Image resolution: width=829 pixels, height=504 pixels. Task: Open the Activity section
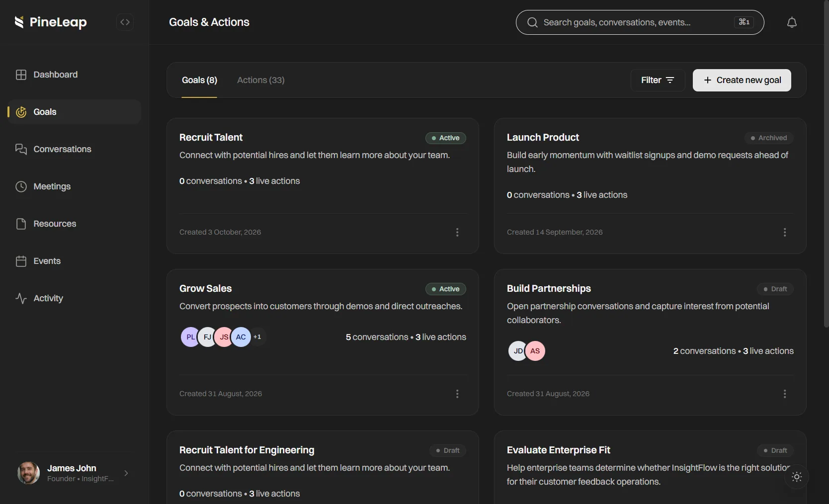tap(75, 298)
